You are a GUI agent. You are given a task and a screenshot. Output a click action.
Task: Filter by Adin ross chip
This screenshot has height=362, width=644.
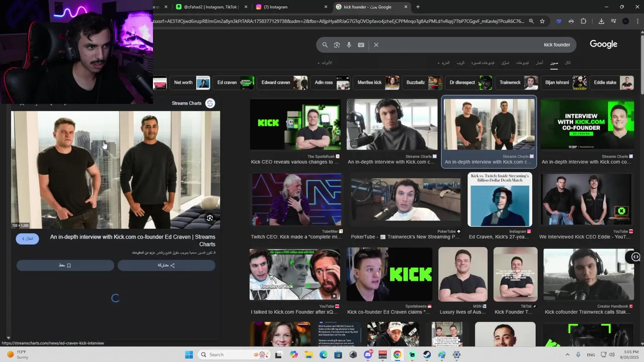pyautogui.click(x=331, y=82)
